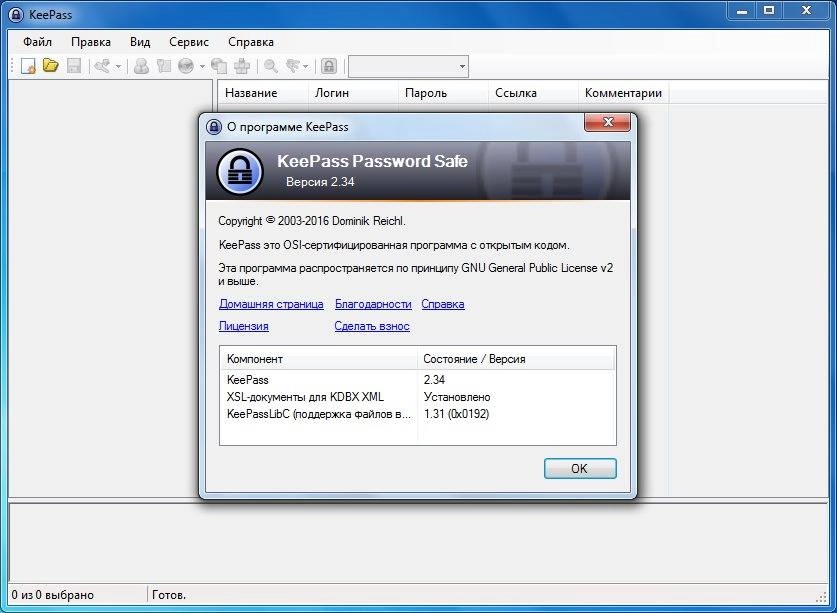Click the OK button
Image resolution: width=837 pixels, height=613 pixels.
(x=580, y=468)
